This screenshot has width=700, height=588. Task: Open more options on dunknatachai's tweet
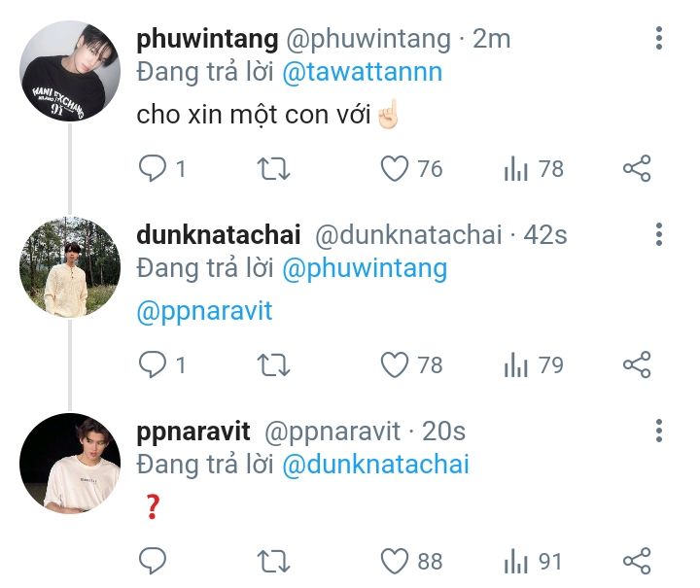click(x=659, y=234)
